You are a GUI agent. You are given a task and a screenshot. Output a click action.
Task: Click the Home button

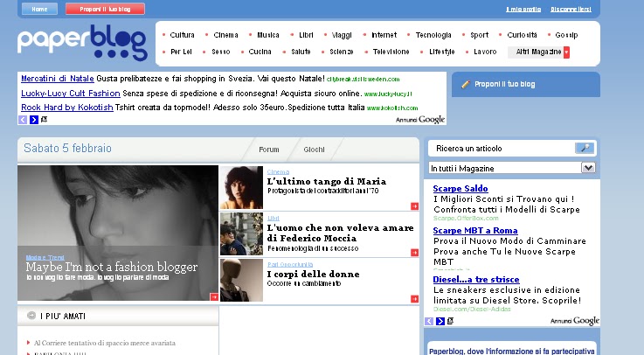click(x=39, y=9)
